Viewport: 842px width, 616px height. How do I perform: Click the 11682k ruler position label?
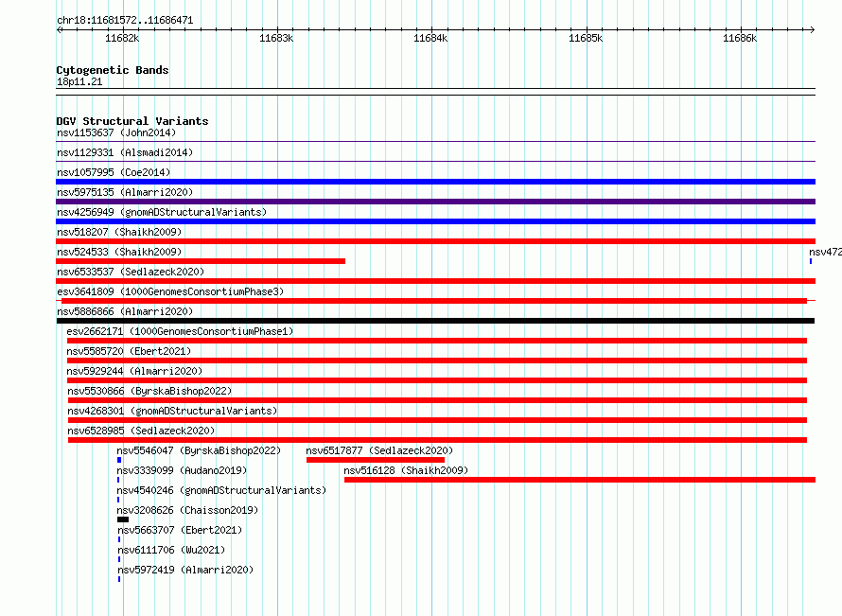[122, 38]
